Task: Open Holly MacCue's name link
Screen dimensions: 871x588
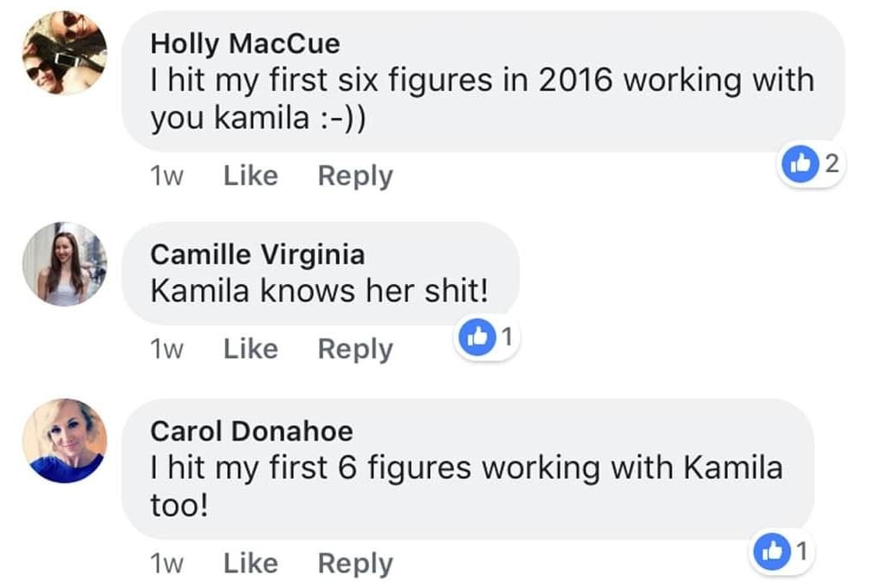Action: tap(245, 44)
